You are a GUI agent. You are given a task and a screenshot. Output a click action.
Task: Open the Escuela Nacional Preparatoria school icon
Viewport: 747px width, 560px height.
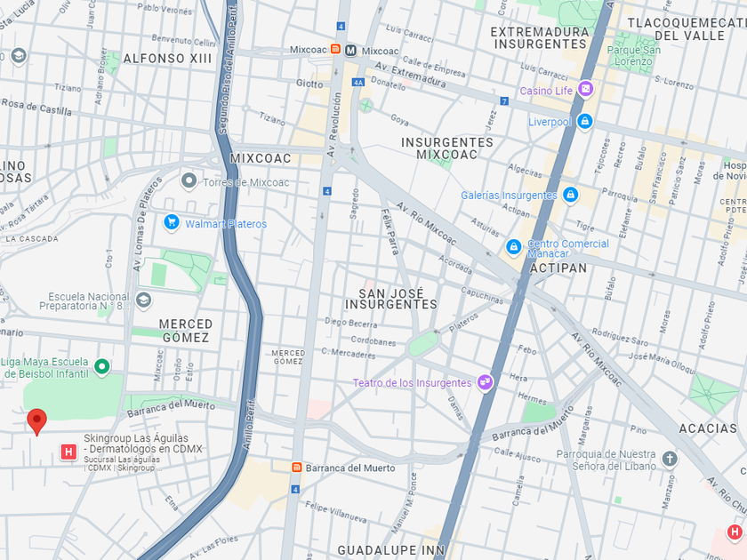click(143, 300)
